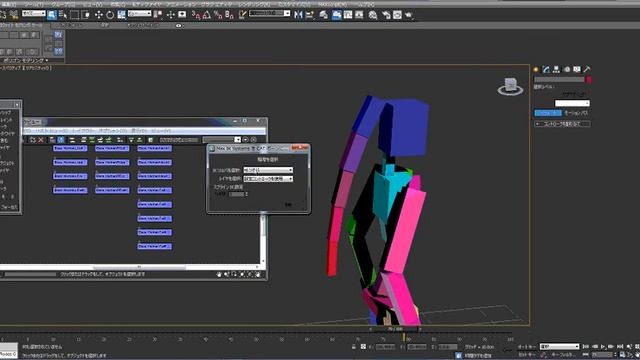640x360 pixels.
Task: Click the モーション パス button
Action: pos(576,113)
